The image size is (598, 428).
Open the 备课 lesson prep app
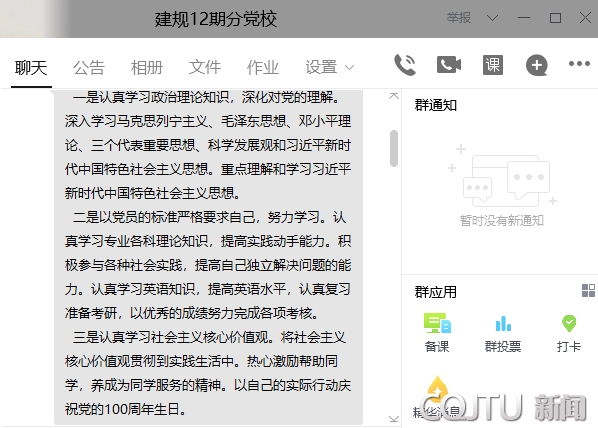pos(437,332)
